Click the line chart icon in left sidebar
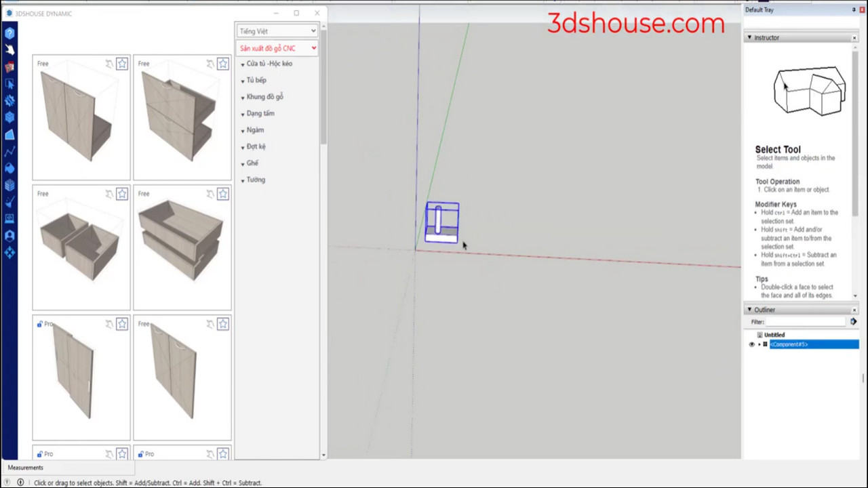Image resolution: width=868 pixels, height=488 pixels. pos(9,151)
